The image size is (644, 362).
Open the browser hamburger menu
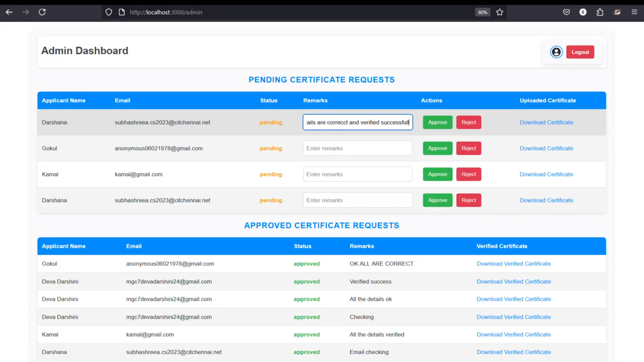point(634,12)
